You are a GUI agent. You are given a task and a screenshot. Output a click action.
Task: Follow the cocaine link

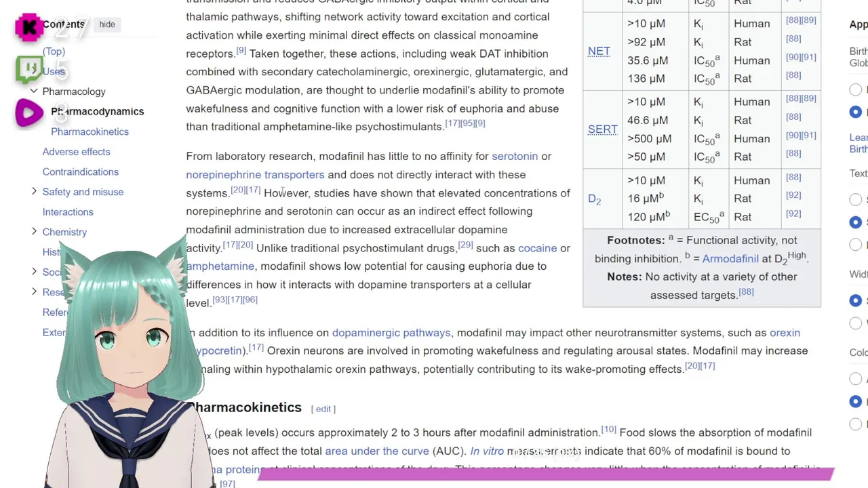point(537,248)
